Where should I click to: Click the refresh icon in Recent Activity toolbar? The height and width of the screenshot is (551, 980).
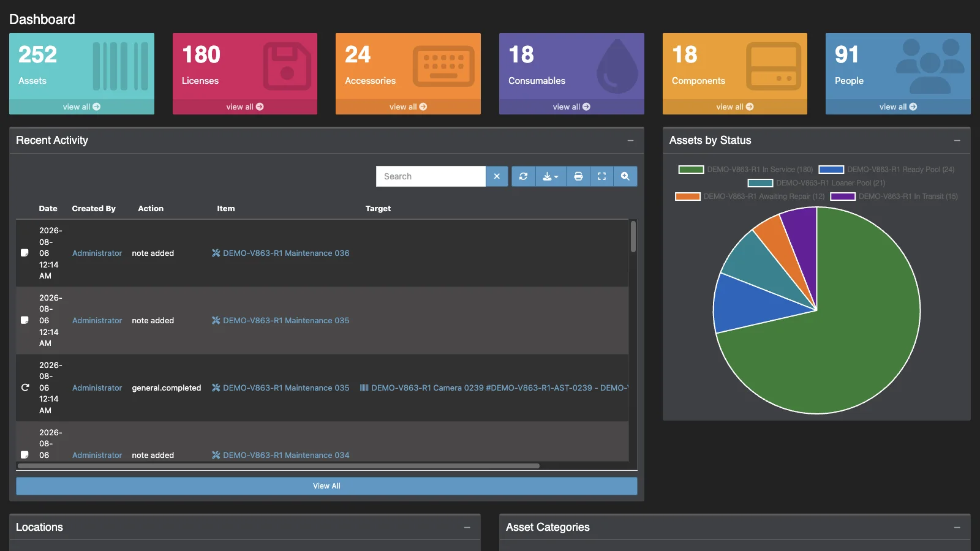[x=523, y=176]
